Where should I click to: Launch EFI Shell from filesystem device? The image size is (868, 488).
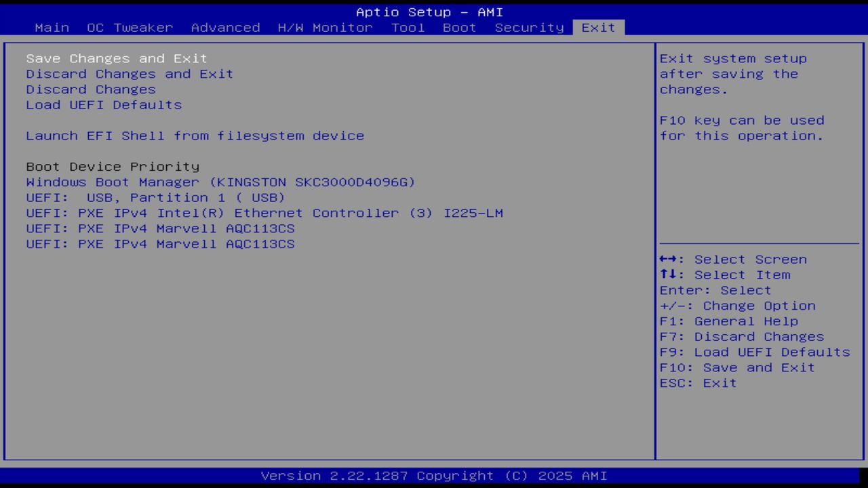tap(195, 136)
